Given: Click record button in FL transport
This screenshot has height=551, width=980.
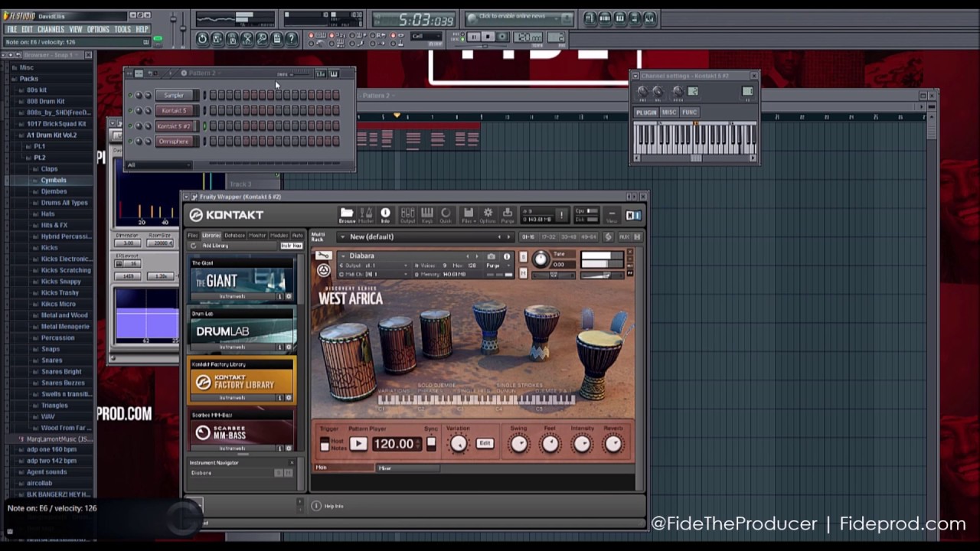Looking at the screenshot, I should pos(502,37).
